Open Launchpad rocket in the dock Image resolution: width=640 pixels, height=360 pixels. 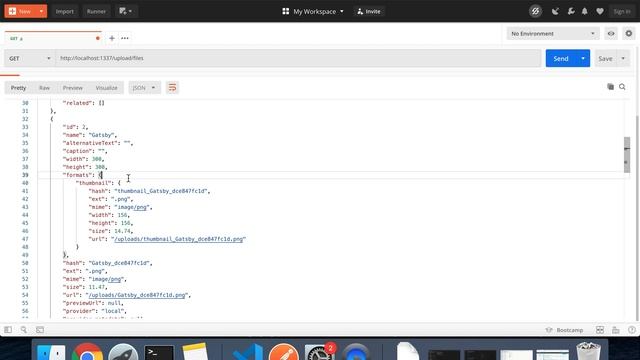tap(123, 352)
